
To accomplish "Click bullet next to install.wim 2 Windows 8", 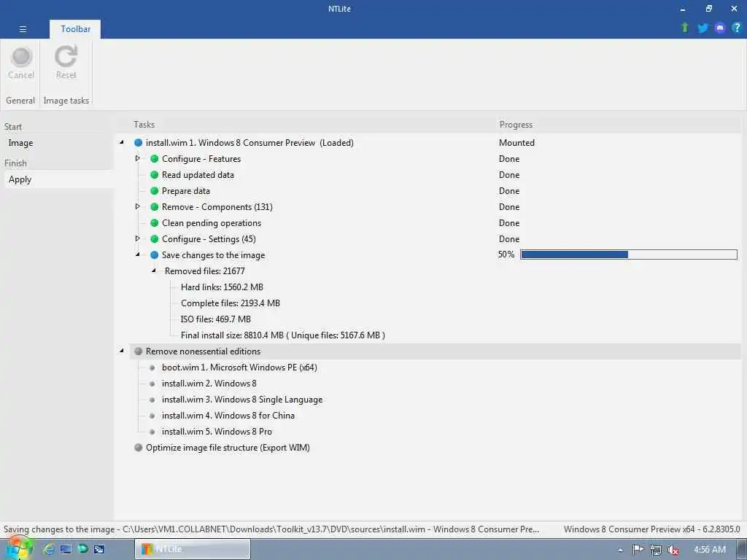I will [152, 384].
